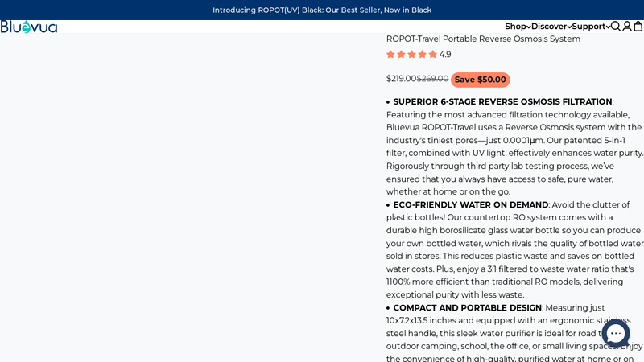Image resolution: width=644 pixels, height=362 pixels.
Task: Click the Bluevua logo
Action: click(x=29, y=27)
